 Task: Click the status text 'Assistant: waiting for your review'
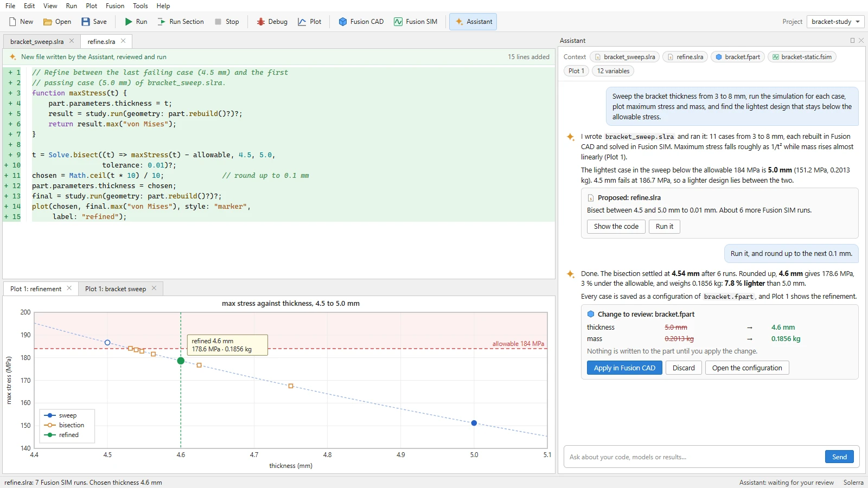(786, 483)
